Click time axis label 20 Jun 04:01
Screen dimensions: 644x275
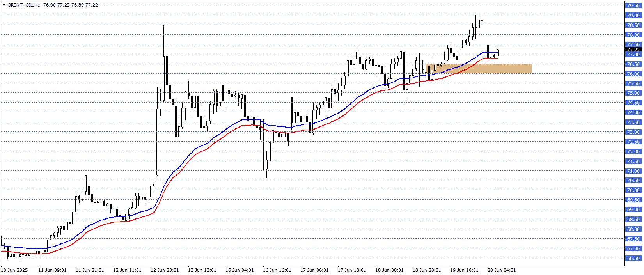pos(502,270)
